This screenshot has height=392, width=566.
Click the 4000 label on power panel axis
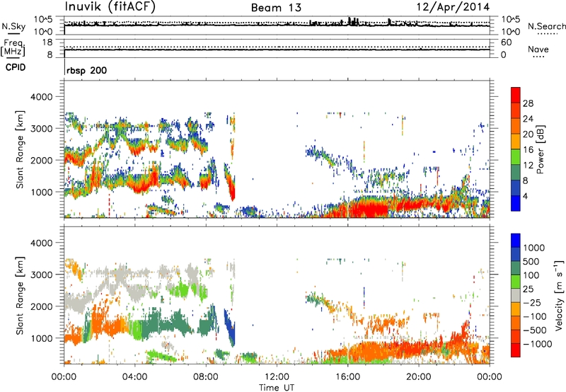42,97
